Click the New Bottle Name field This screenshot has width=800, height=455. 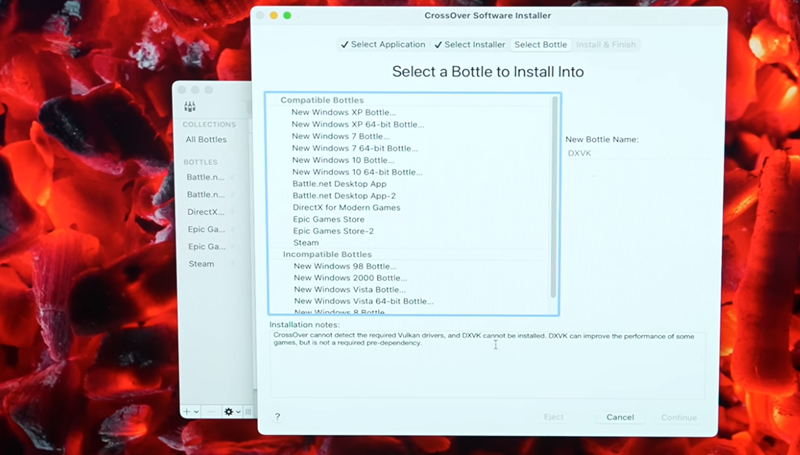tap(638, 153)
